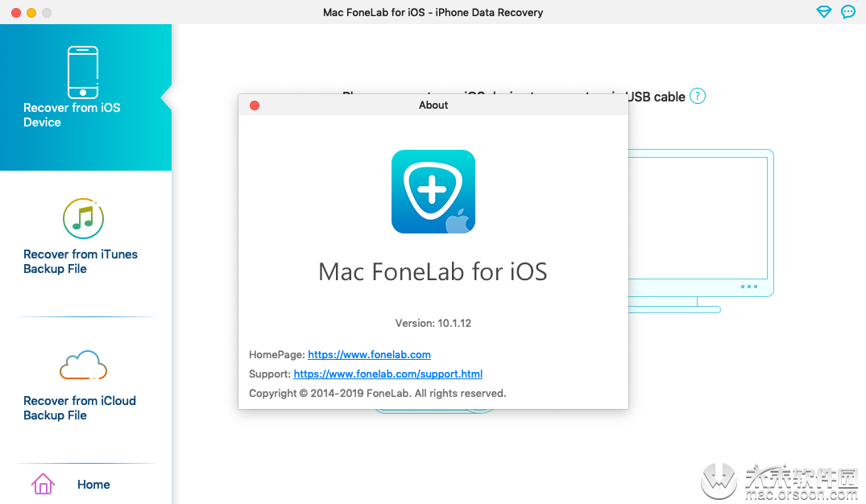Click the iTunes music note icon
Viewport: 866px width, 504px height.
pos(83,219)
